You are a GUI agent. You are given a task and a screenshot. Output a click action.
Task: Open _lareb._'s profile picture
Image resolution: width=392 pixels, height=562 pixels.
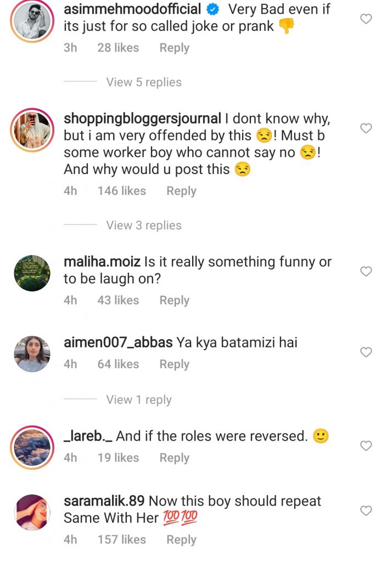[31, 445]
